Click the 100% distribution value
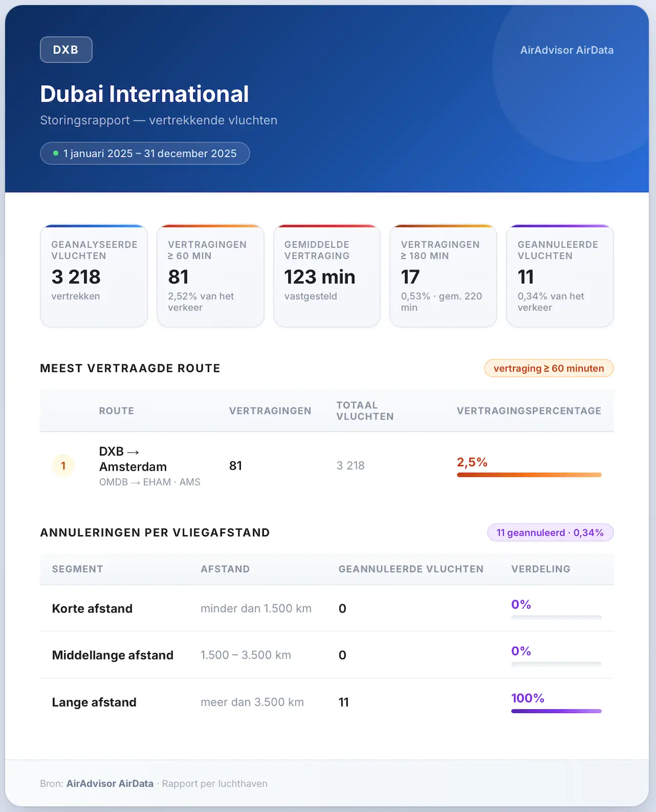The height and width of the screenshot is (812, 656). pyautogui.click(x=527, y=698)
